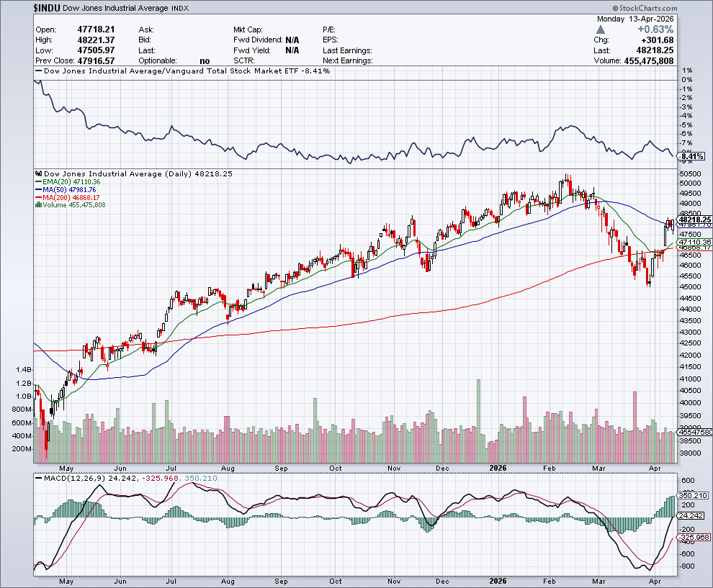Click the High value 48221.37
713x588 pixels.
point(96,40)
